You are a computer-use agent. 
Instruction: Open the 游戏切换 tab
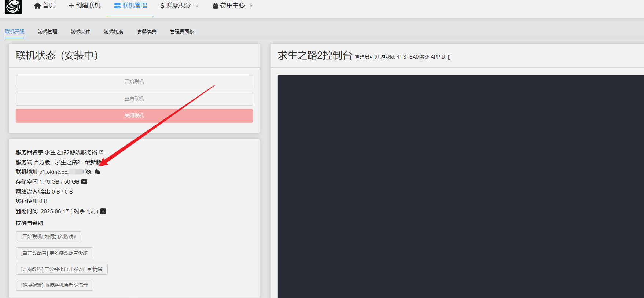(114, 32)
